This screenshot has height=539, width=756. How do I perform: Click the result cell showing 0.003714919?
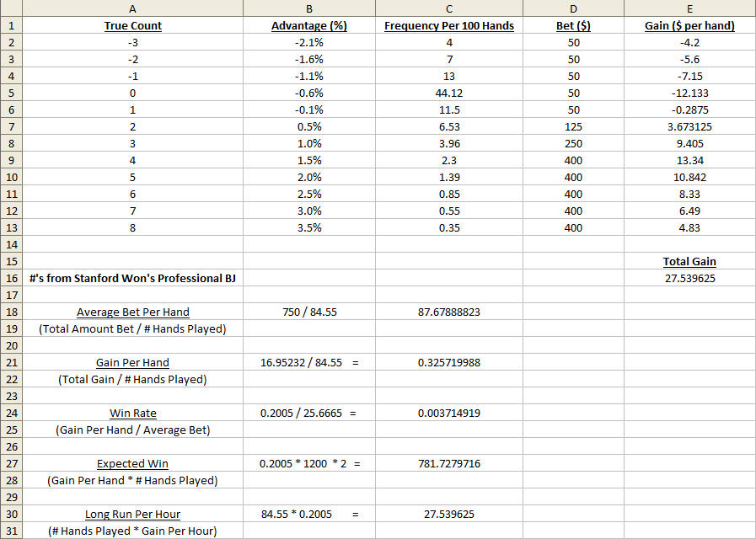coord(449,414)
